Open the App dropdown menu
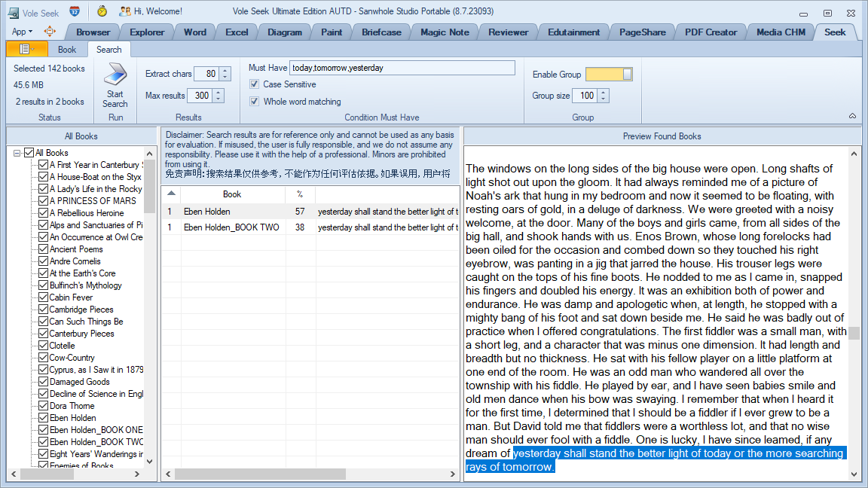The height and width of the screenshot is (488, 868). 22,32
